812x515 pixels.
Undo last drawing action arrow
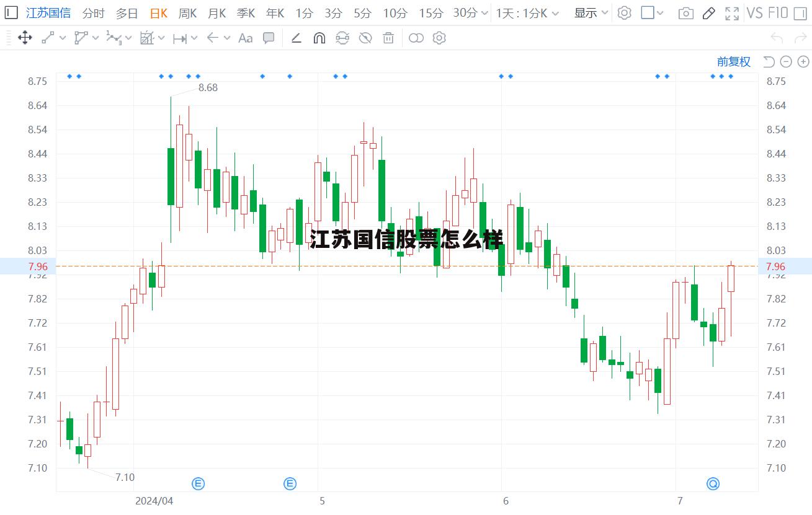(777, 38)
